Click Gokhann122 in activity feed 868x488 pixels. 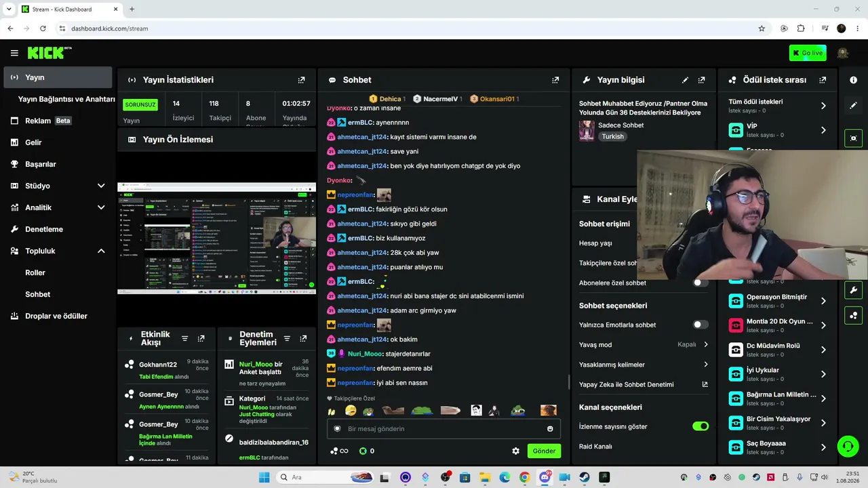pos(158,365)
